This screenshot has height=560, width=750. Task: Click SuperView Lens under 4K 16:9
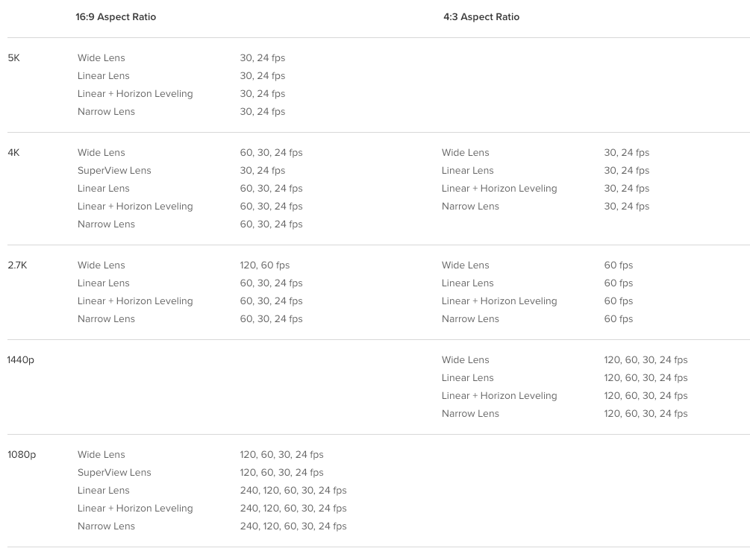pyautogui.click(x=114, y=171)
